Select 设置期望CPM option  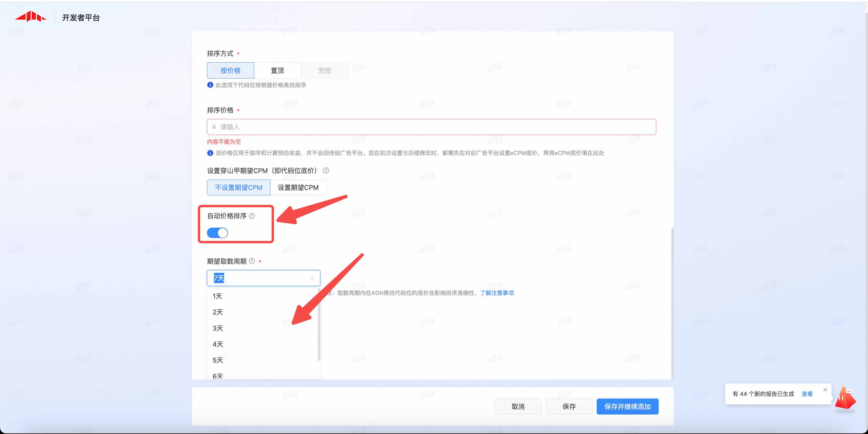(298, 187)
